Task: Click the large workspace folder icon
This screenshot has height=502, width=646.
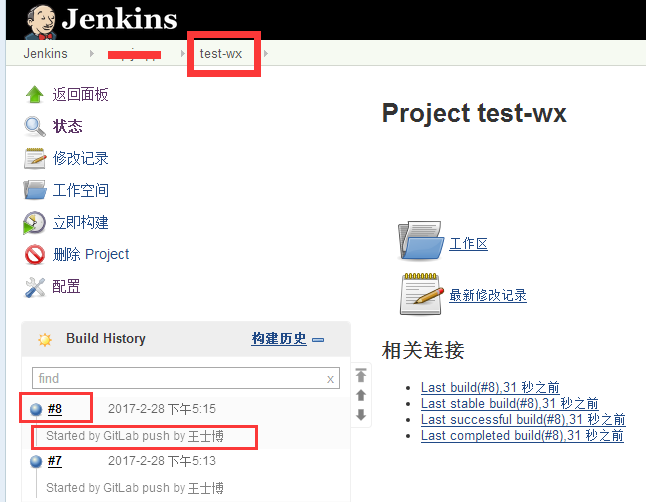Action: [421, 240]
